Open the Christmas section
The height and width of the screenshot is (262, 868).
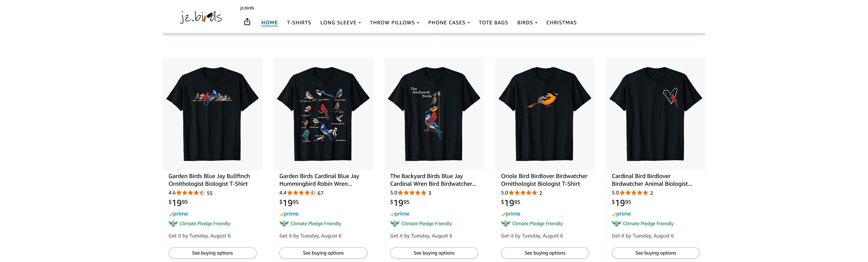coord(561,23)
